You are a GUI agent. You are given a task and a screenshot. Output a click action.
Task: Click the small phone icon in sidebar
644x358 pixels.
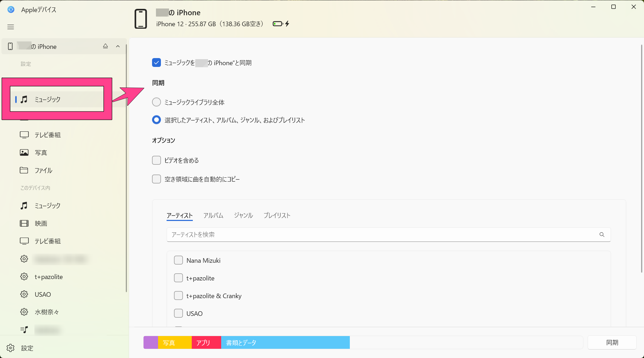[x=10, y=46]
